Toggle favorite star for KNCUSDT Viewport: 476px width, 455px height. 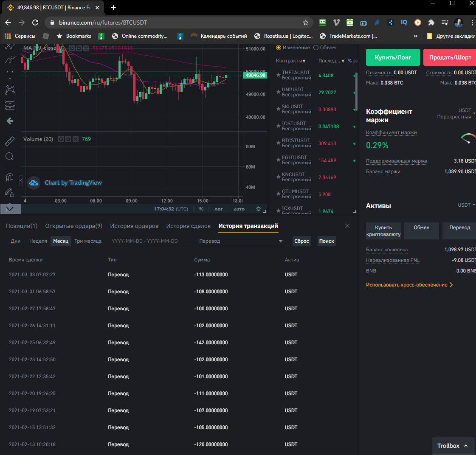point(278,177)
